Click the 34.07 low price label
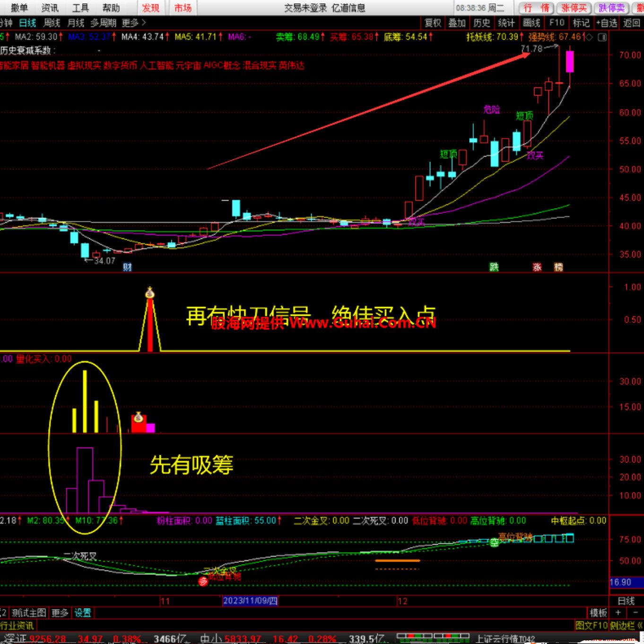This screenshot has width=644, height=644. (x=104, y=261)
